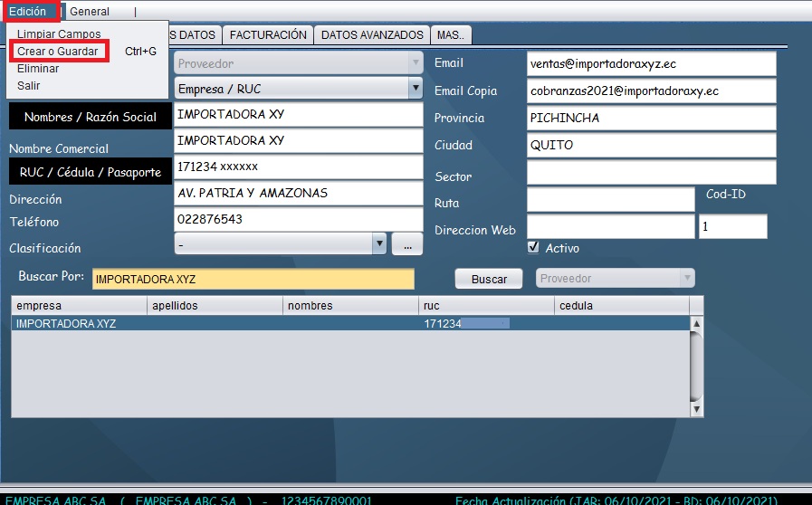
Task: Choose Crear o Guardar option
Action: coord(58,52)
